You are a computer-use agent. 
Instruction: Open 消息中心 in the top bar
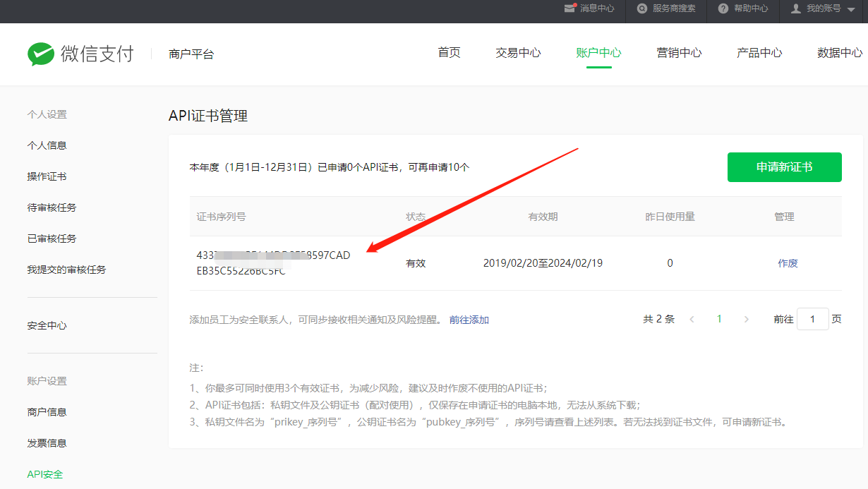(x=597, y=8)
